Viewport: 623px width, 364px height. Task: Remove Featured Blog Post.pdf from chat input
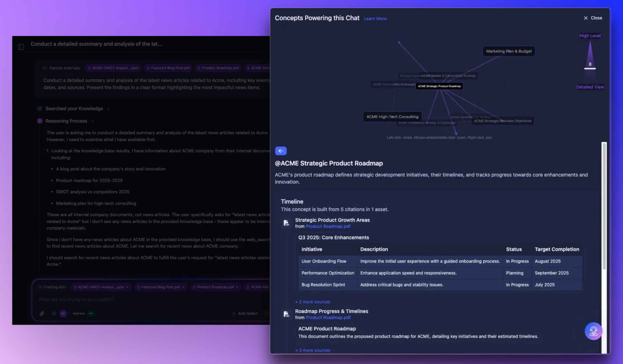pos(183,287)
